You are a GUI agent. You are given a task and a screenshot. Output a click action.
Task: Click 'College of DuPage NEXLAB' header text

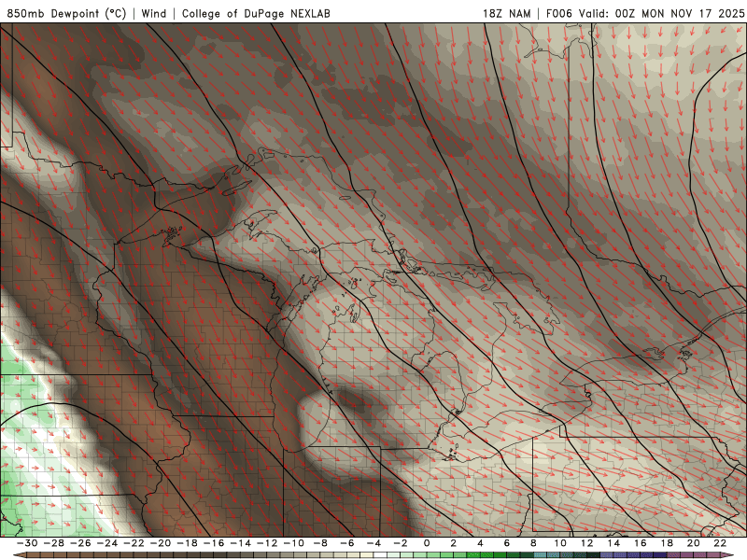tap(256, 13)
